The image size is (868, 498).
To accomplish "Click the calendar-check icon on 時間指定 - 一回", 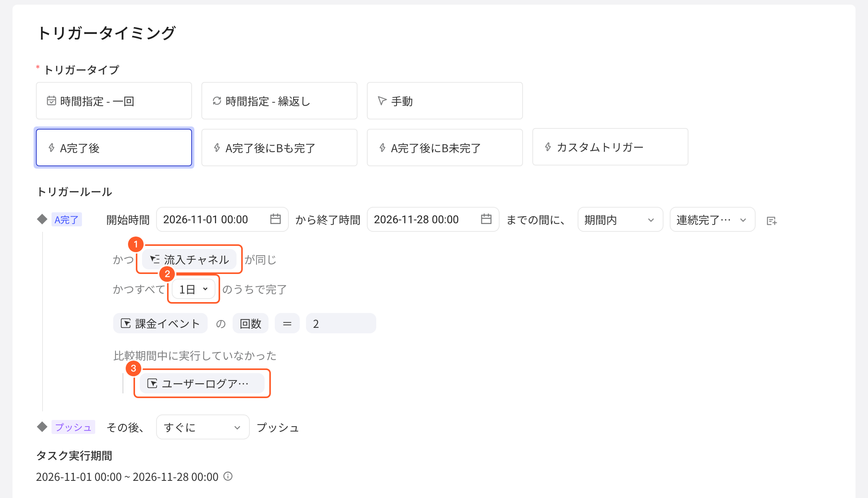I will (x=52, y=101).
